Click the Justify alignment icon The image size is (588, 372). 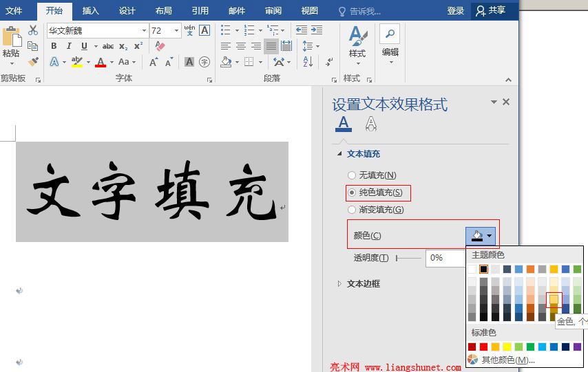coord(271,46)
